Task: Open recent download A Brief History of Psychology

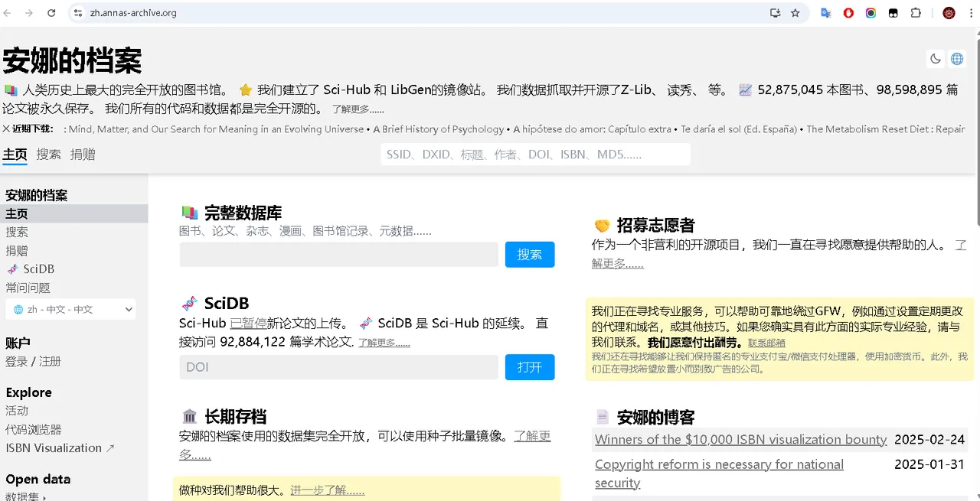Action: click(x=439, y=129)
